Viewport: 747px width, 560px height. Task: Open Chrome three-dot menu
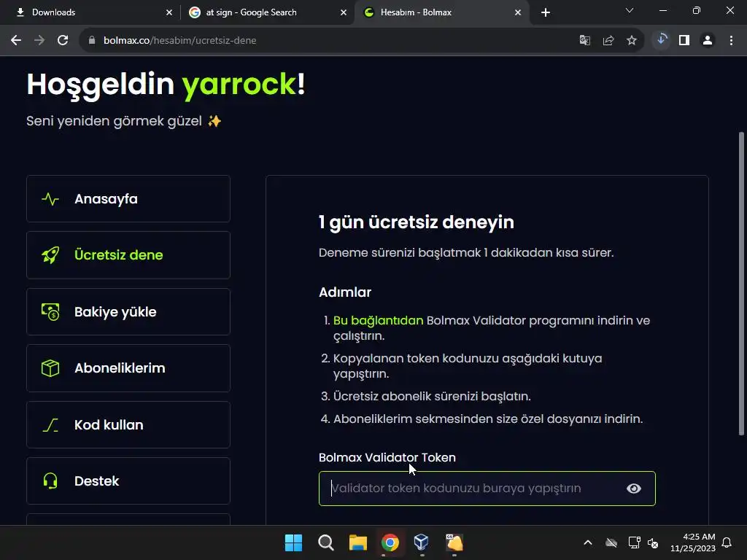point(731,41)
